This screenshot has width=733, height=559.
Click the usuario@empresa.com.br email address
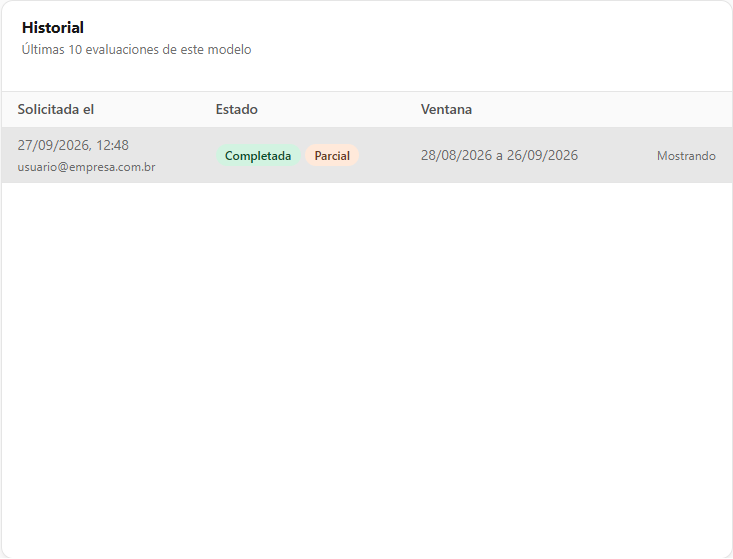click(x=86, y=167)
